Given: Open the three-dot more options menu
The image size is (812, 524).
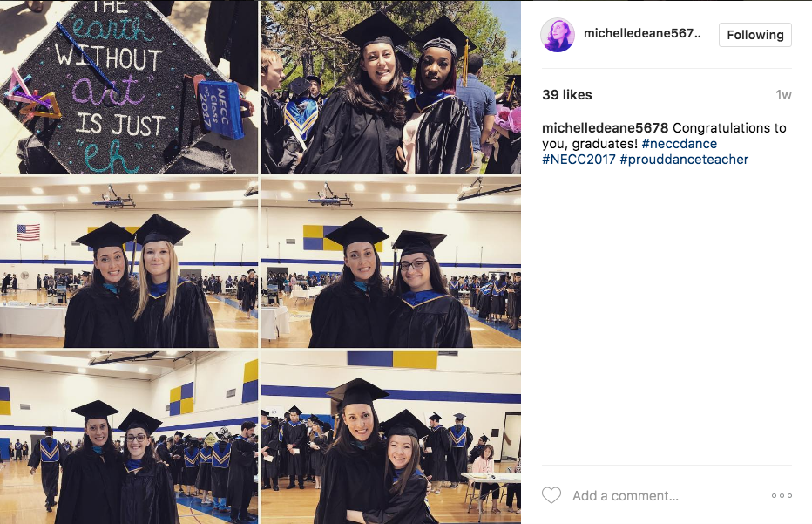Looking at the screenshot, I should [782, 495].
